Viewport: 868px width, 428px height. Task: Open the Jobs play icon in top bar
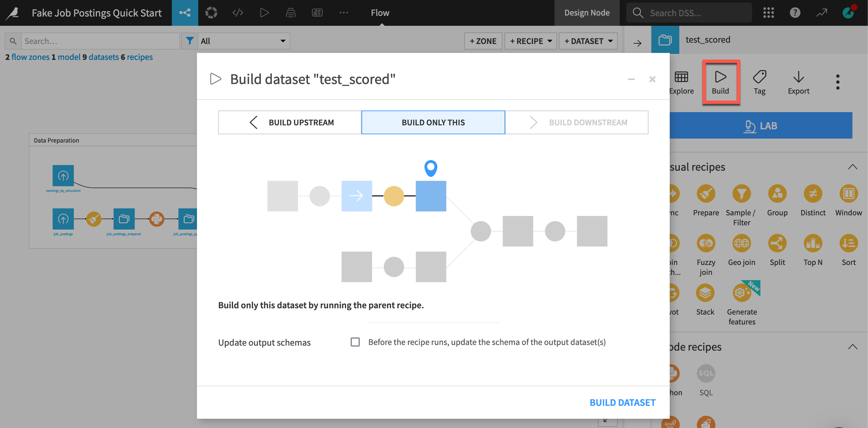pyautogui.click(x=264, y=13)
